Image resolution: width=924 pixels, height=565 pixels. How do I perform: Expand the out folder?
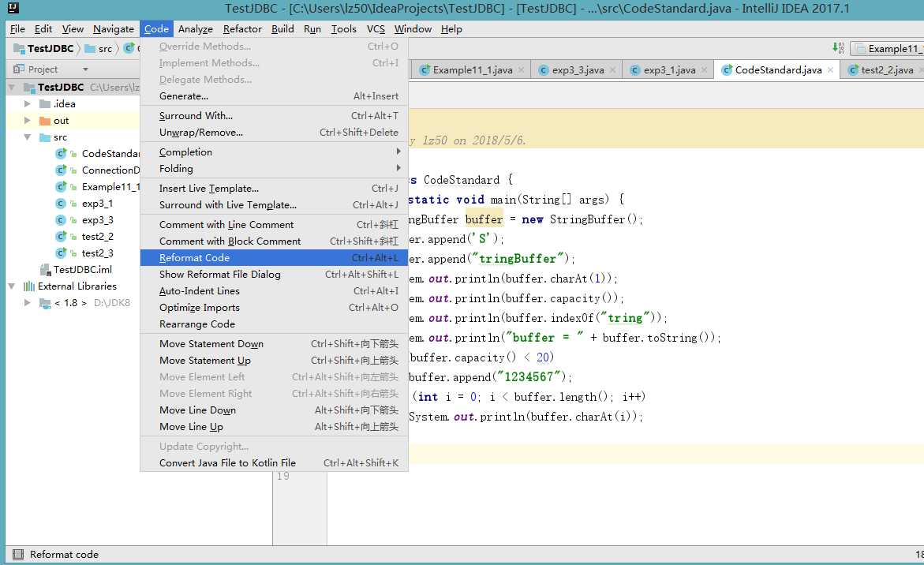(27, 120)
